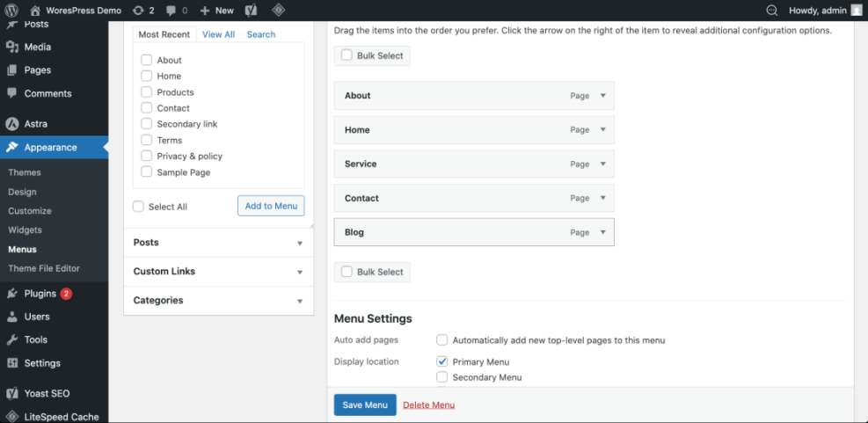Expand the Home menu item arrow
This screenshot has width=868, height=423.
click(x=603, y=130)
